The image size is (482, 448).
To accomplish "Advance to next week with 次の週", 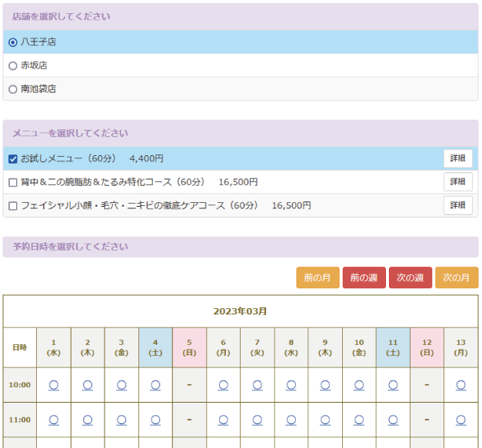I will (x=410, y=277).
